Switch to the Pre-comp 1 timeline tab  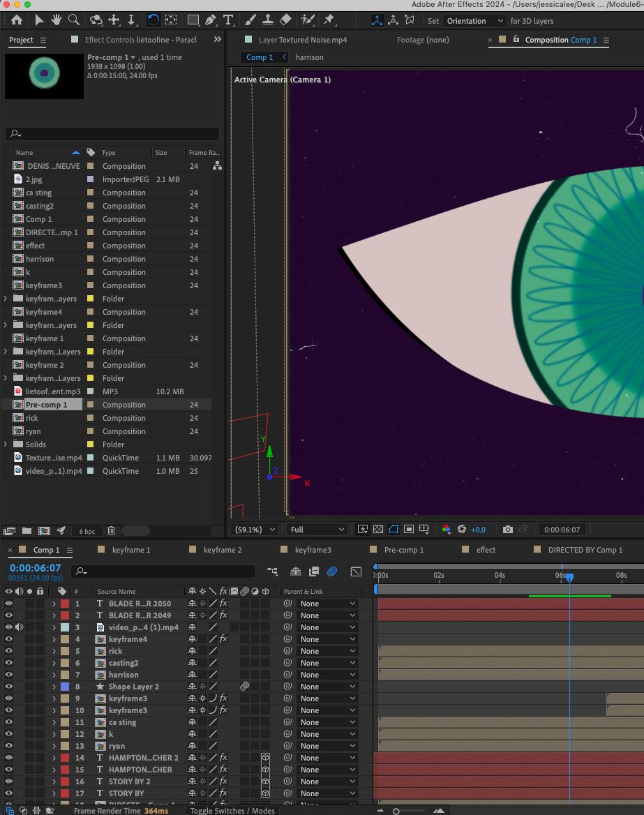(x=404, y=550)
